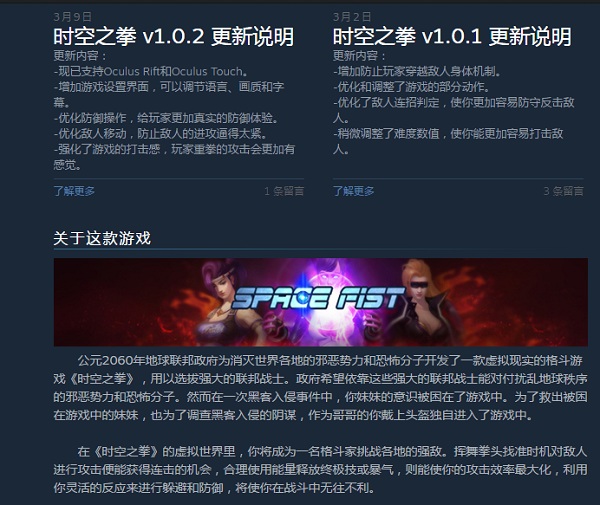Click 了解更多 under the v1.0.1 update
This screenshot has height=505, width=600.
coord(354,191)
